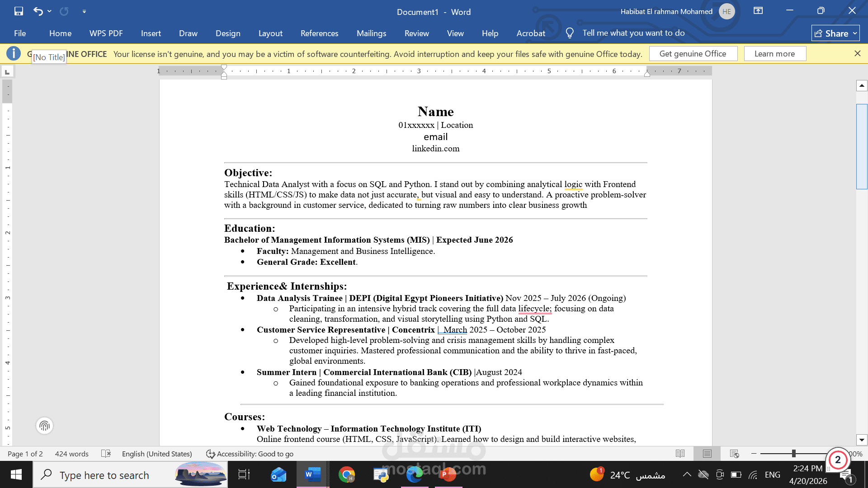Click the 'Page 1 of 2' status indicator
The height and width of the screenshot is (488, 868).
[x=25, y=454]
